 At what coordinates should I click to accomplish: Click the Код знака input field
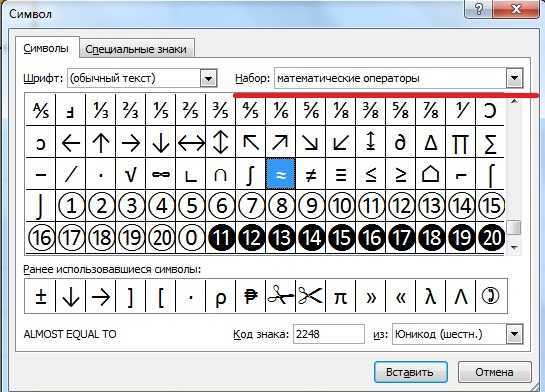(328, 334)
